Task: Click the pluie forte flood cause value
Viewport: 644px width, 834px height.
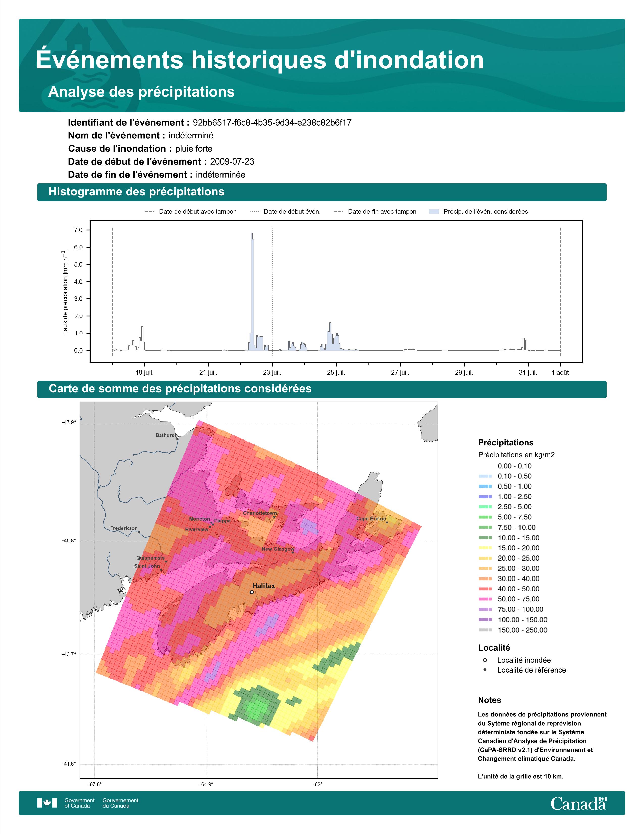Action: pos(194,149)
